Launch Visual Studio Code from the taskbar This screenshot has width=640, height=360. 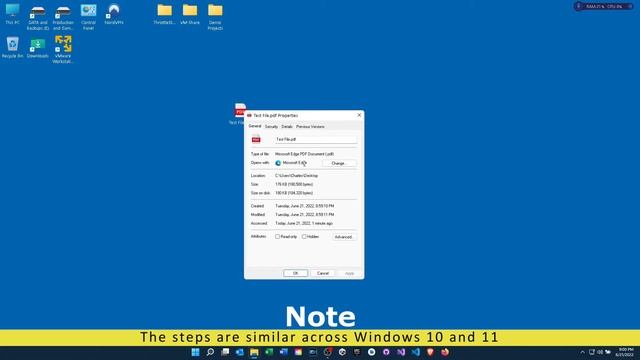coord(416,352)
